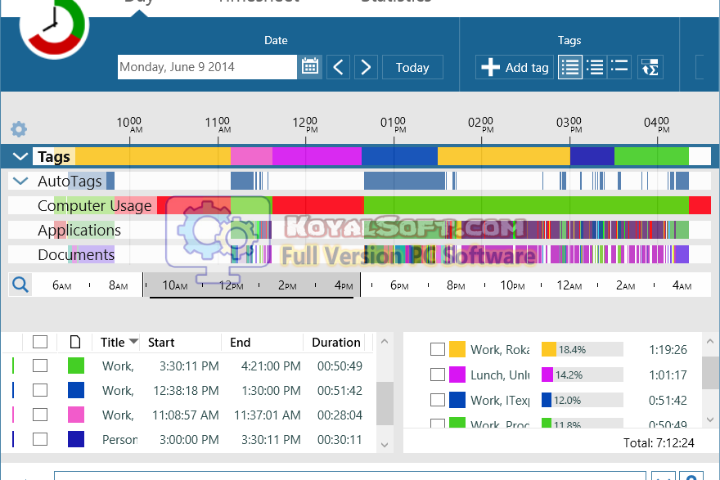This screenshot has height=480, width=720.
Task: Click the timeline zoom magnifier icon
Action: 20,285
